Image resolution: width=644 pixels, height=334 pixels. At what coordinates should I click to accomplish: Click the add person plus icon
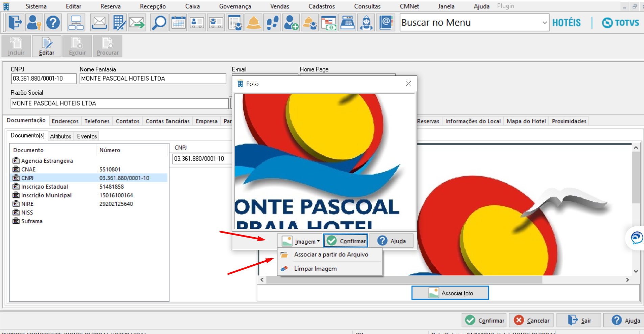291,23
